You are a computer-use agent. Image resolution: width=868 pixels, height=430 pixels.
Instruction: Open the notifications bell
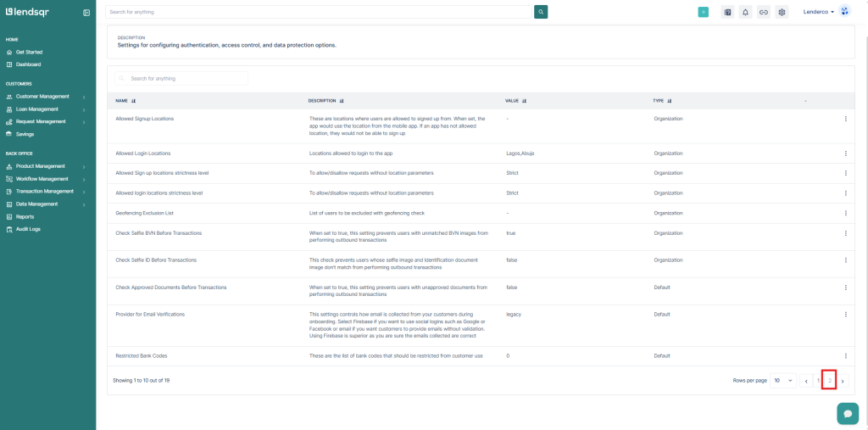coord(745,12)
